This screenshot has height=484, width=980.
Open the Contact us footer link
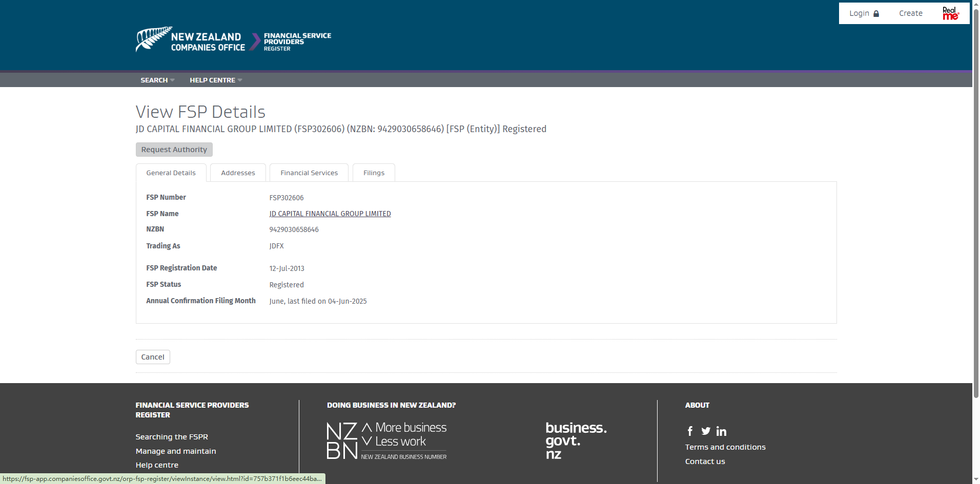[x=705, y=461]
